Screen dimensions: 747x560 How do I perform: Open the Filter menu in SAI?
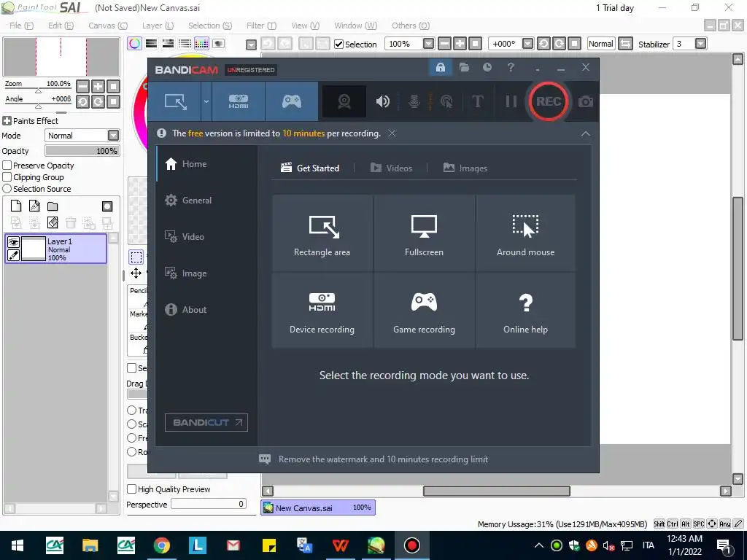pos(261,26)
